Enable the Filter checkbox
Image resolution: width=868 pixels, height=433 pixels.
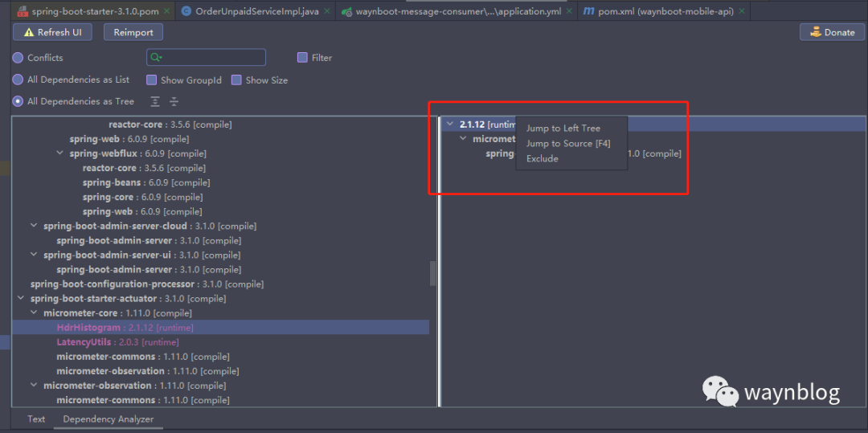point(302,58)
